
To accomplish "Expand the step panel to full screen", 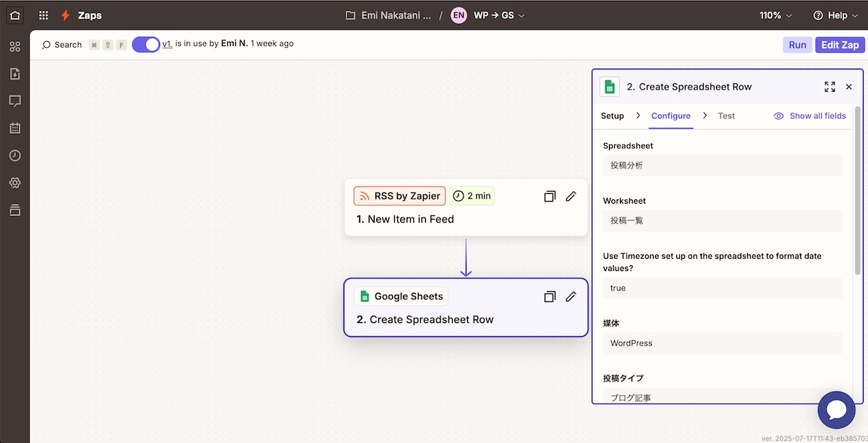I will click(830, 87).
